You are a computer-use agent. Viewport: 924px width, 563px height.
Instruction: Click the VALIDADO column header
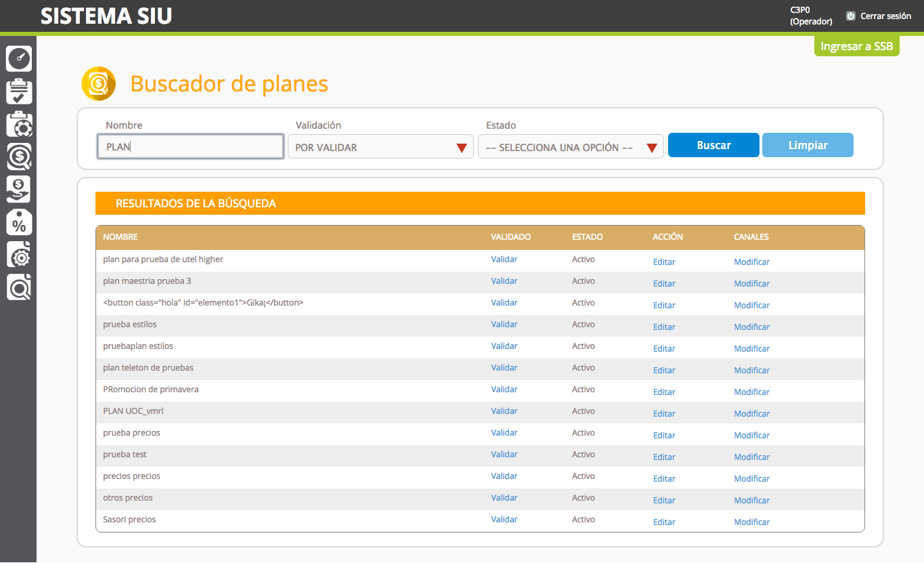click(x=511, y=237)
